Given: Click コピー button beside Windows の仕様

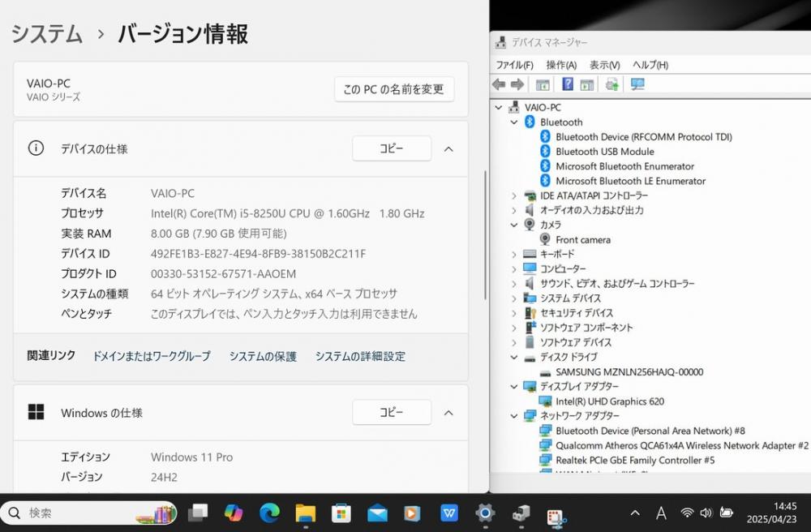Looking at the screenshot, I should tap(392, 413).
